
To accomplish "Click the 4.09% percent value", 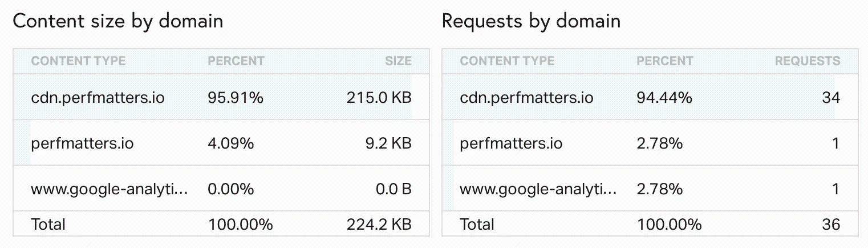I will (x=230, y=143).
